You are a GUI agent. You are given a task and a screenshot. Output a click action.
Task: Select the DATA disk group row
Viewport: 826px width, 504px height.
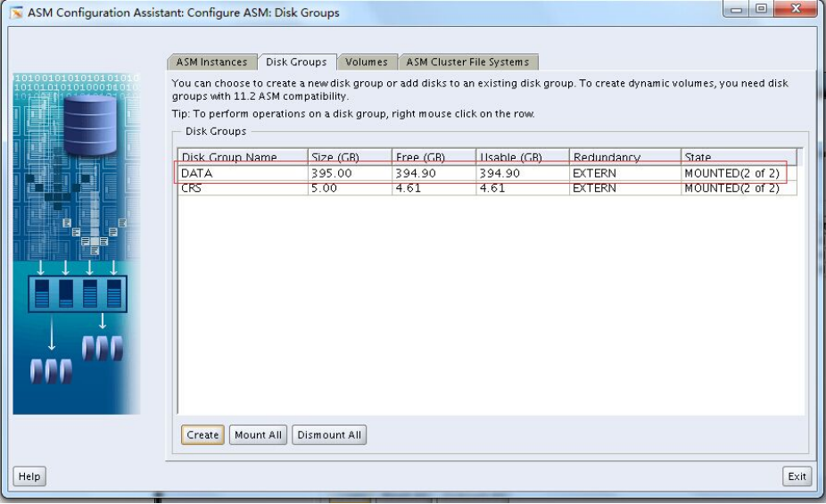pos(487,173)
